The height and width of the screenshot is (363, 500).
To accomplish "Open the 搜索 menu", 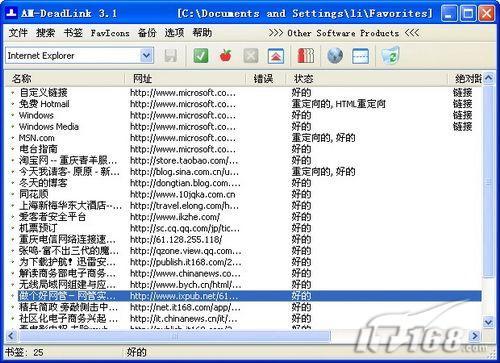I will (x=45, y=33).
